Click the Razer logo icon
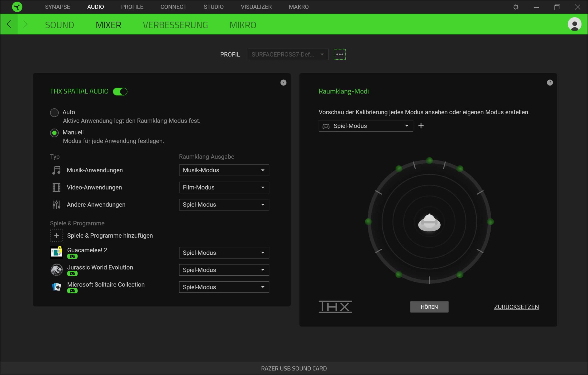Viewport: 588px width, 375px height. (17, 7)
